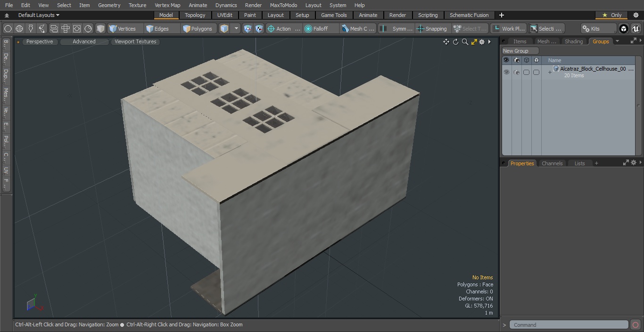Image resolution: width=644 pixels, height=332 pixels.
Task: Switch to the Lists tab
Action: (x=579, y=163)
